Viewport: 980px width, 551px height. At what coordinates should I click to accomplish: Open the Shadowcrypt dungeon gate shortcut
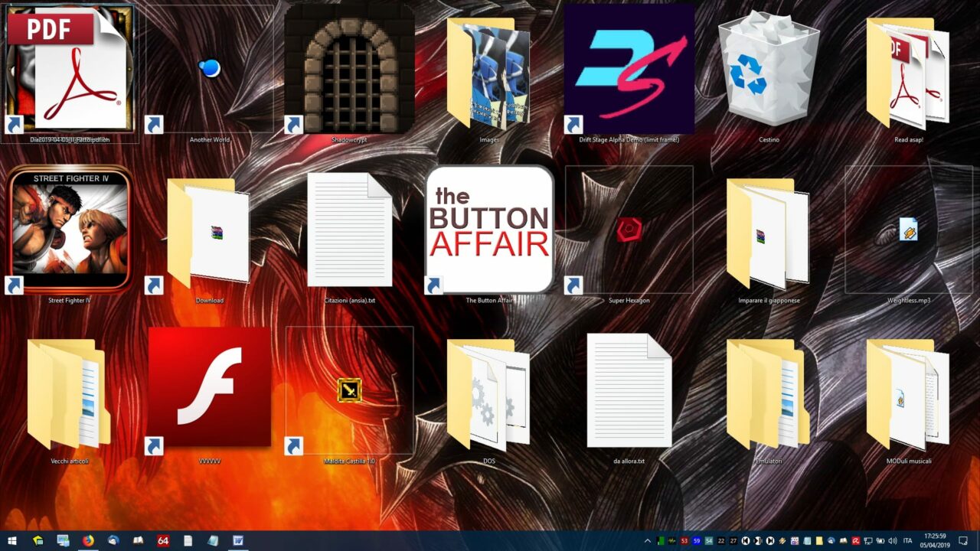349,69
